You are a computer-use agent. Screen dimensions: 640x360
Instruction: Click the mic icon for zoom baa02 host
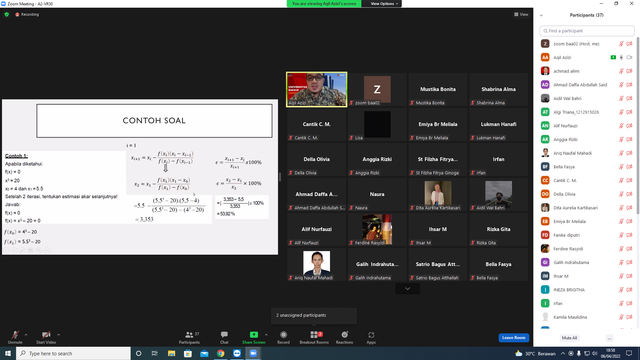click(621, 44)
